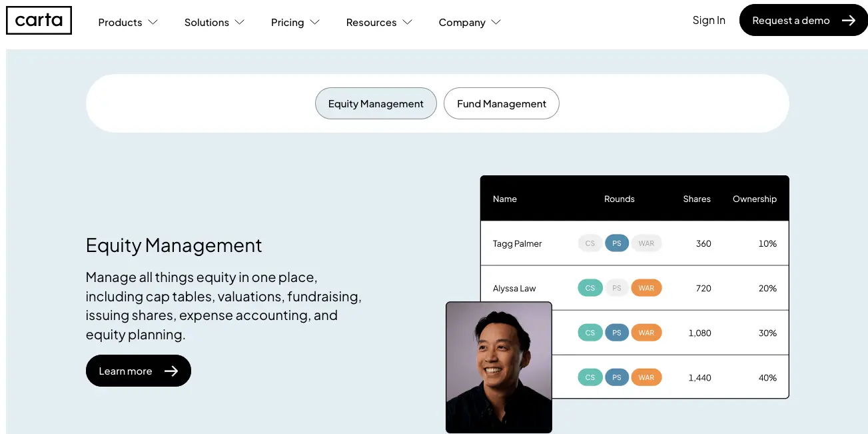Image resolution: width=868 pixels, height=434 pixels.
Task: Toggle the PS badge in the 1,080 shares row
Action: tap(617, 333)
